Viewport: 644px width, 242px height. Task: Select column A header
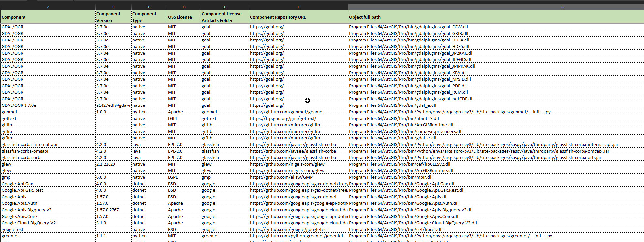click(x=48, y=7)
